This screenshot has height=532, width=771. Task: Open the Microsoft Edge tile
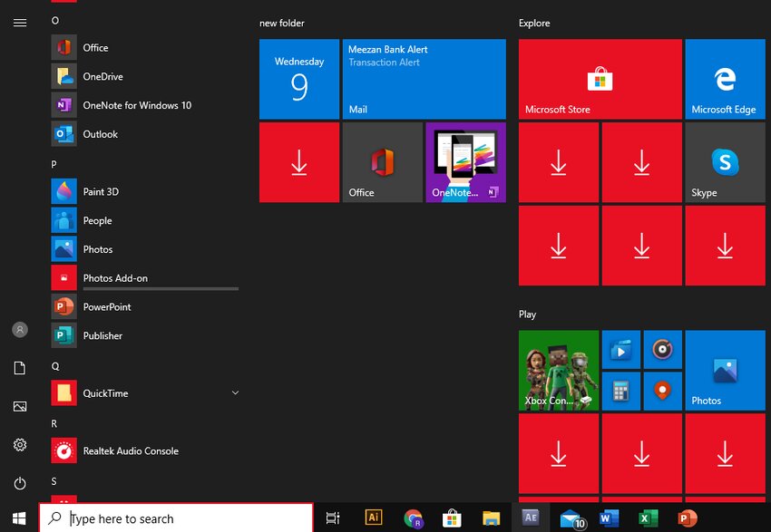[x=726, y=79]
